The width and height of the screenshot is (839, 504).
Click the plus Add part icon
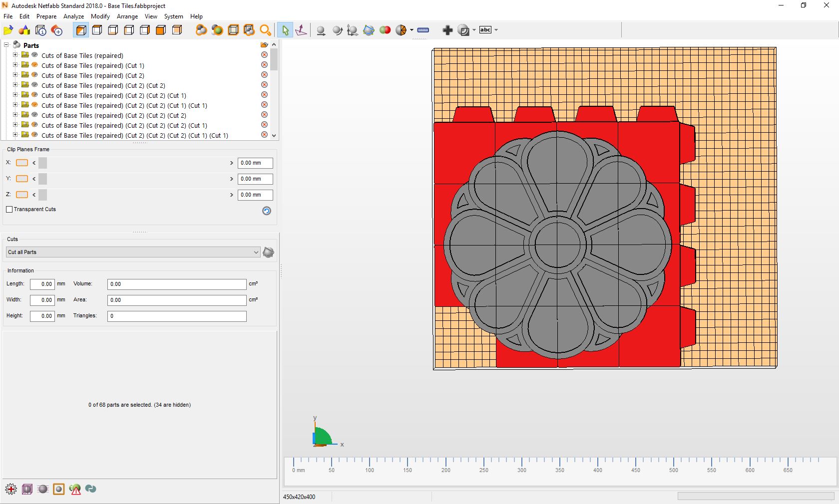pyautogui.click(x=447, y=30)
